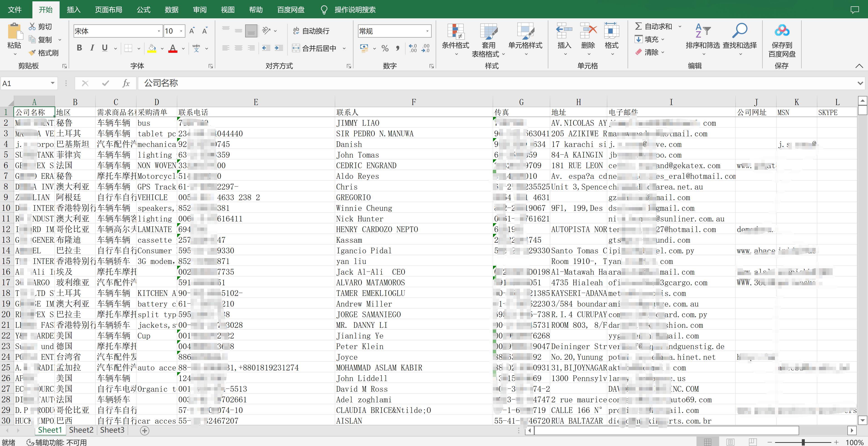Switch to the Page Layout (页面布局) tab
The height and width of the screenshot is (446, 868).
coord(109,10)
